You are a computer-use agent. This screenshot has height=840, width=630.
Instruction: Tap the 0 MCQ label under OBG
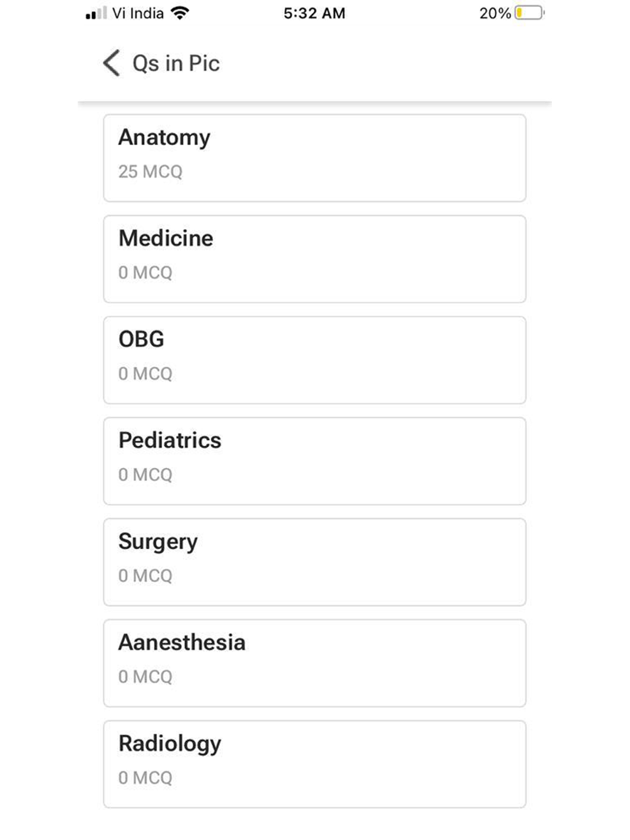pyautogui.click(x=145, y=374)
